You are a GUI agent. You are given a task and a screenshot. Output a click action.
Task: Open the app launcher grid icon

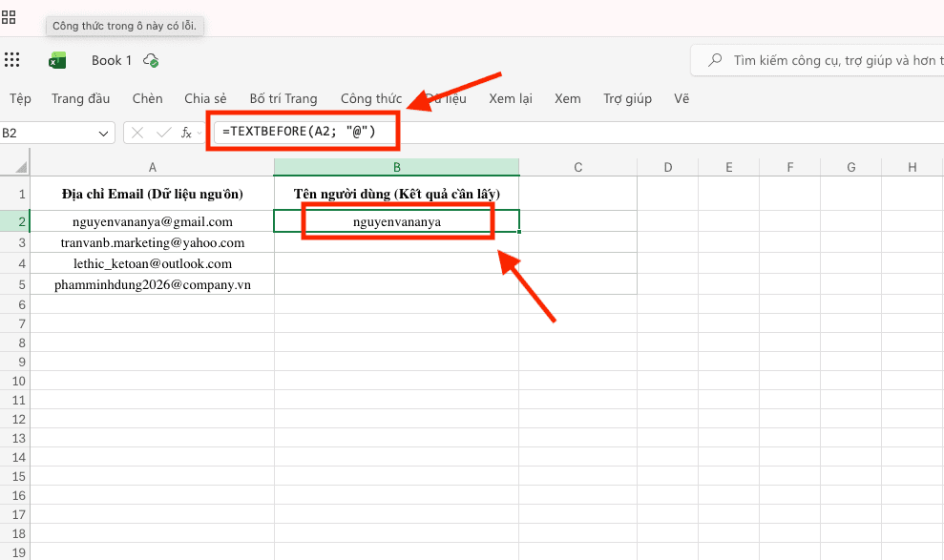[12, 59]
